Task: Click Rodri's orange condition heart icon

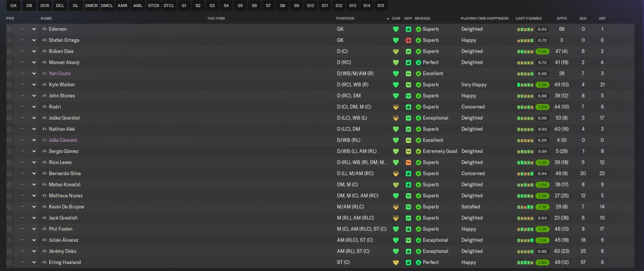Action: (x=396, y=107)
